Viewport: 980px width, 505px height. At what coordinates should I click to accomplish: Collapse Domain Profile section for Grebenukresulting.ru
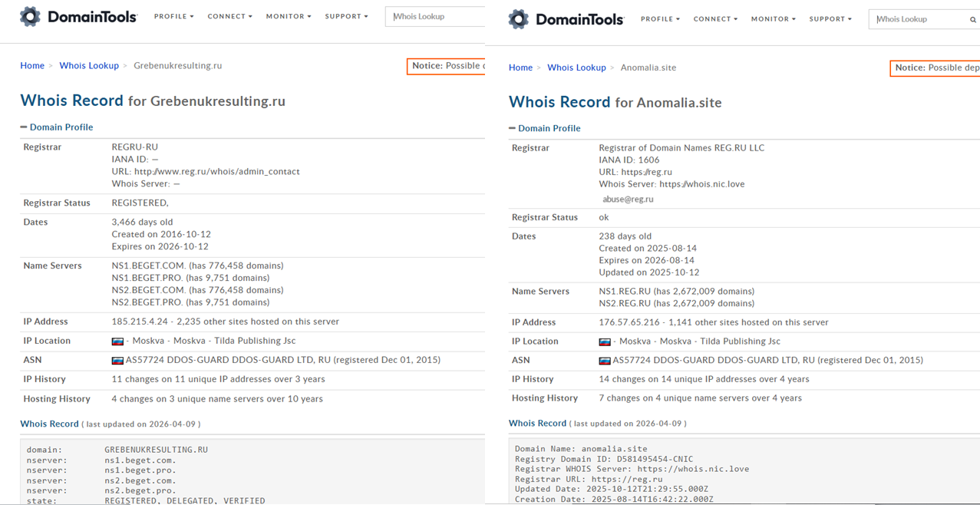point(57,127)
